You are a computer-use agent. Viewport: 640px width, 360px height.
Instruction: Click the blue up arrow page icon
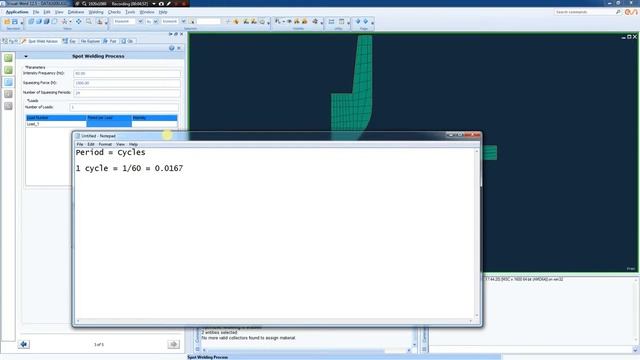click(x=365, y=21)
